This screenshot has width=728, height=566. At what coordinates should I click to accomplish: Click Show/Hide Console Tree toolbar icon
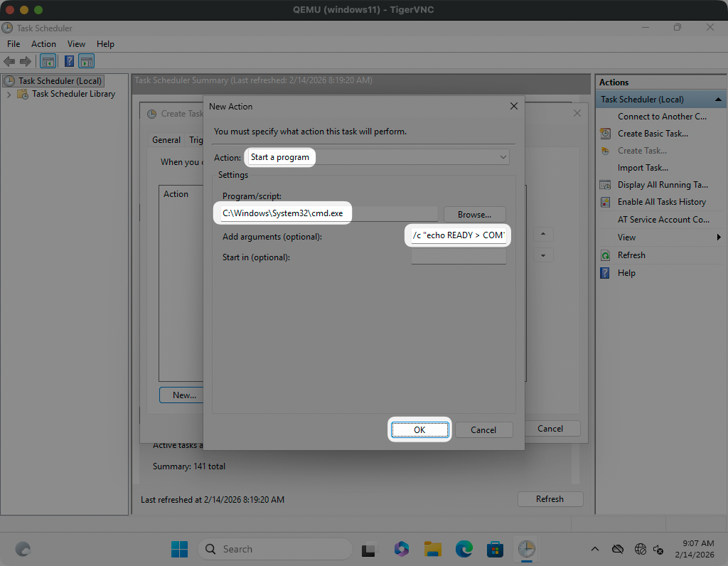48,62
